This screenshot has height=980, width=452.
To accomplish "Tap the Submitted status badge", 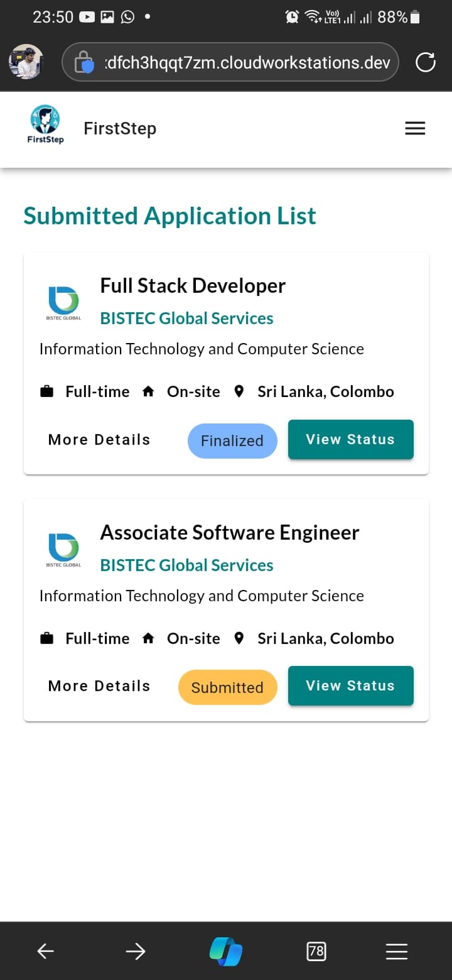I will [228, 687].
